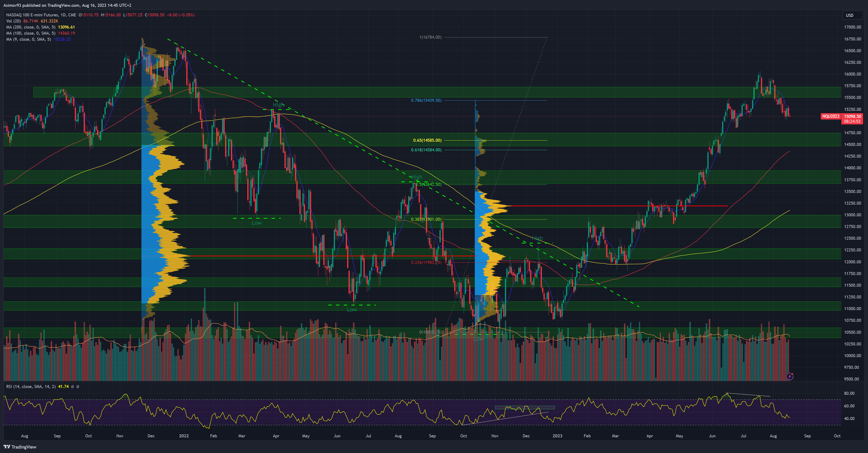The height and width of the screenshot is (453, 868).
Task: Click the 0.65(14585.00) Fibonacci label
Action: [427, 140]
